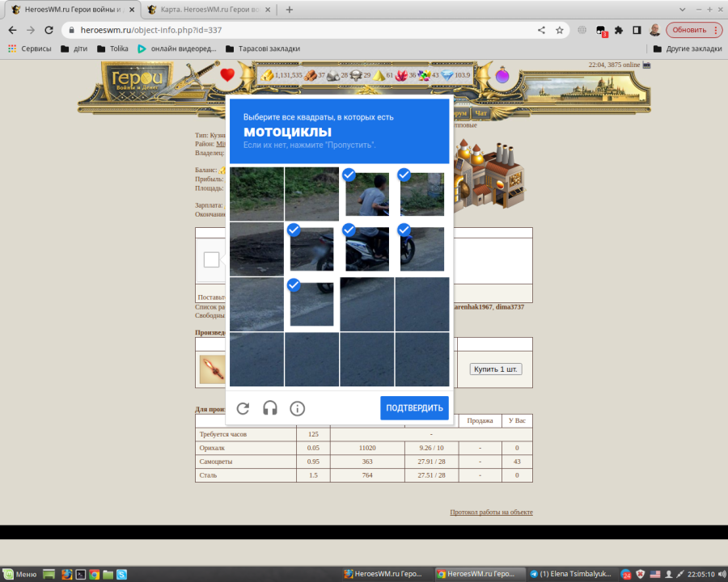The image size is (728, 582).
Task: Click the Герои game logo
Action: coord(137,81)
